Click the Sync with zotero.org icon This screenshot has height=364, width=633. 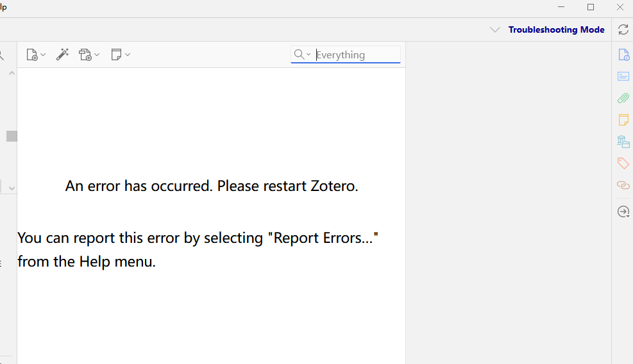tap(623, 29)
